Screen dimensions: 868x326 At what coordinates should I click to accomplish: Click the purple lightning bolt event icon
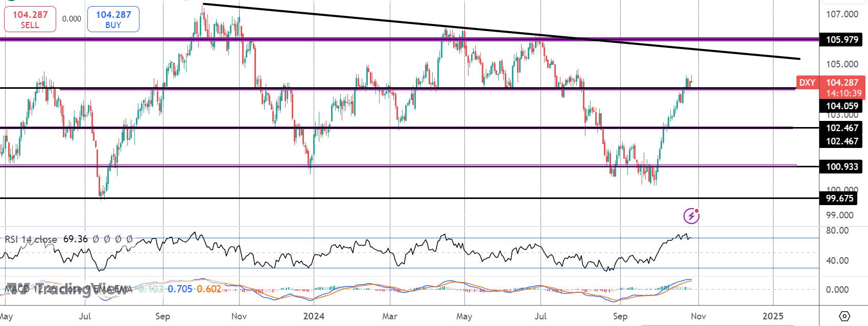click(691, 216)
